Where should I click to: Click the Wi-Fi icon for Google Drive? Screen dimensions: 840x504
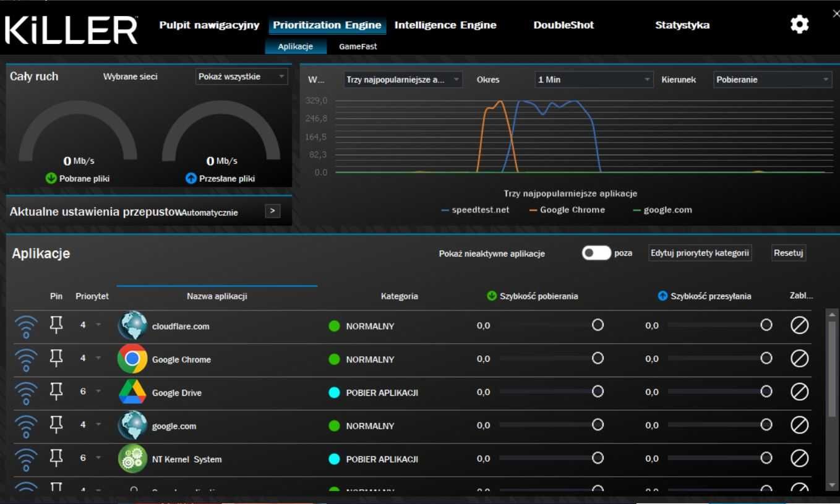27,393
